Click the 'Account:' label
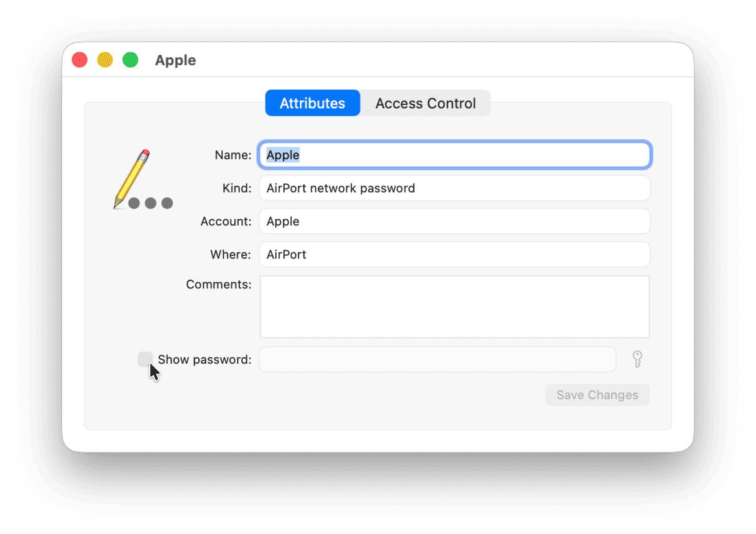The width and height of the screenshot is (756, 534). pos(226,221)
